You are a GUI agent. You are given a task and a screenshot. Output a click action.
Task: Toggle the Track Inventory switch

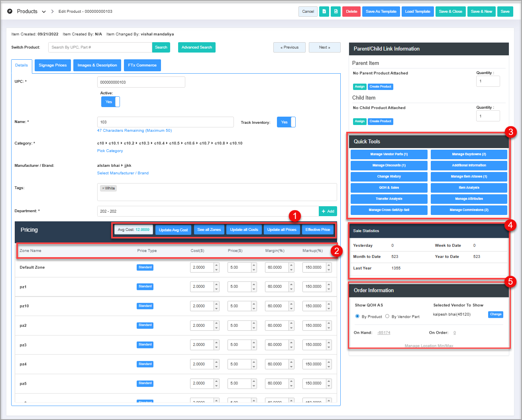point(286,122)
